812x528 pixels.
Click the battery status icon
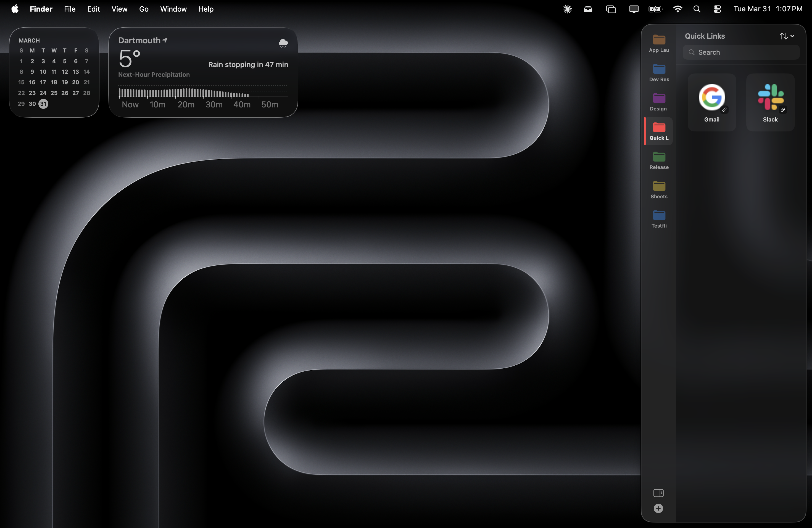point(655,9)
